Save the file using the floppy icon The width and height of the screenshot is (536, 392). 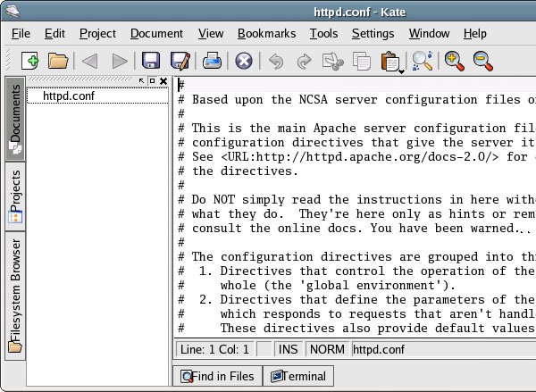tap(152, 61)
